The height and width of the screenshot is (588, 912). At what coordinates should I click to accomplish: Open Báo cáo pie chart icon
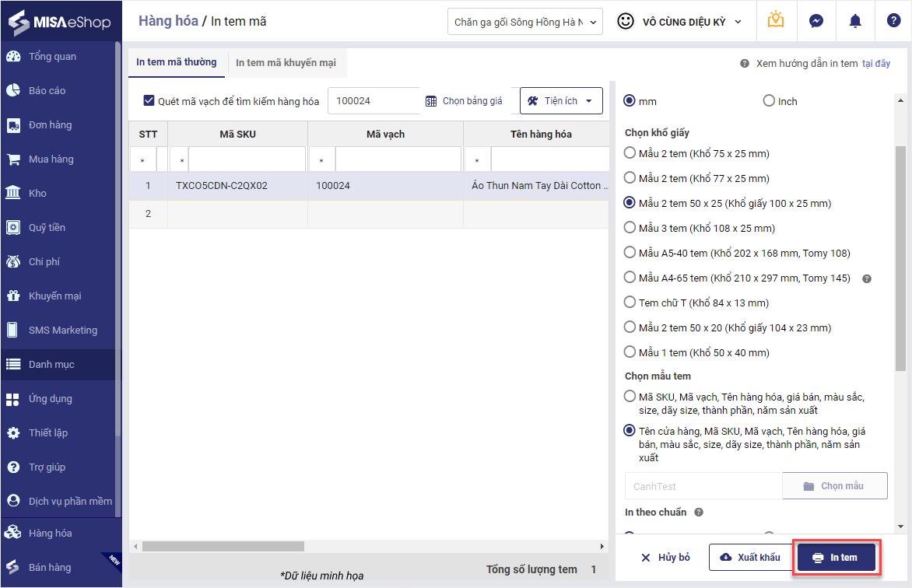pos(12,91)
